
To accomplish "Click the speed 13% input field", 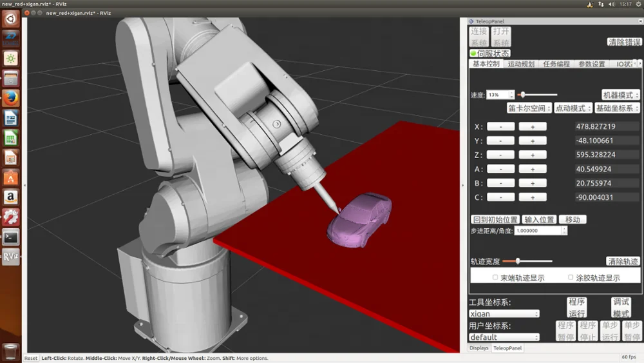I will click(x=497, y=95).
